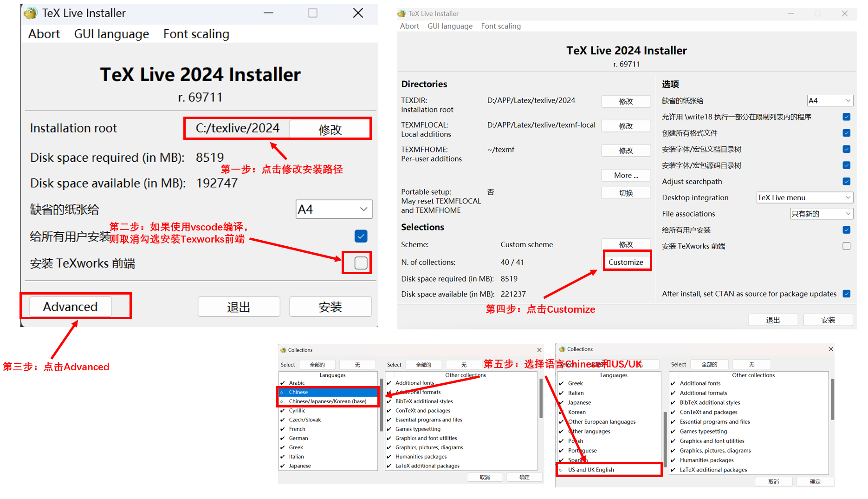Toggle the Korean language collection
This screenshot has height=499, width=868.
click(x=609, y=412)
